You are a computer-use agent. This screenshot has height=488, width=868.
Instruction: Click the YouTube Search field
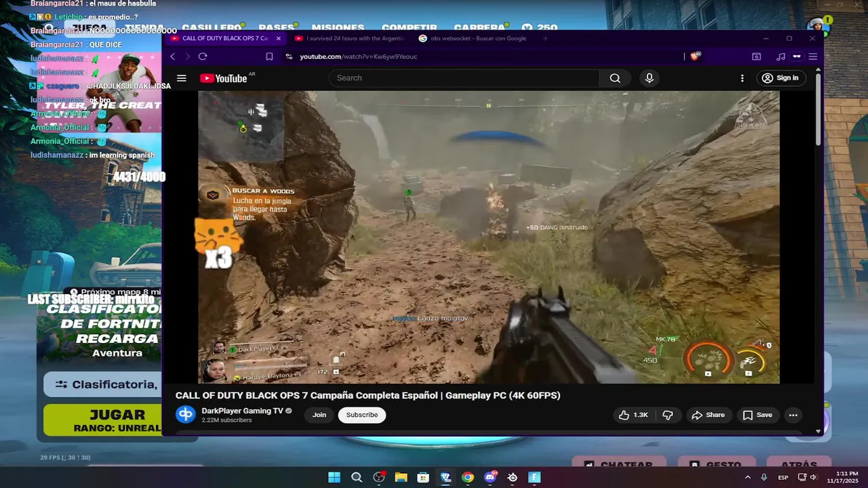coord(464,78)
